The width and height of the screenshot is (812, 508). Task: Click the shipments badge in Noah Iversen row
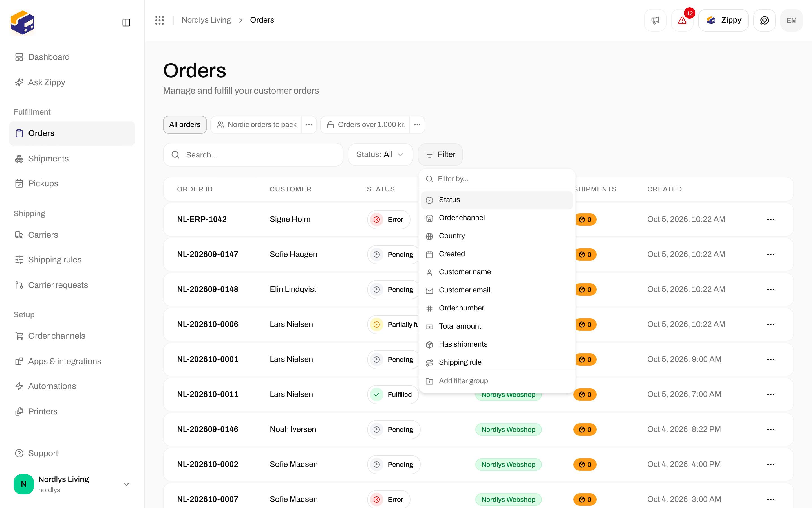[585, 429]
